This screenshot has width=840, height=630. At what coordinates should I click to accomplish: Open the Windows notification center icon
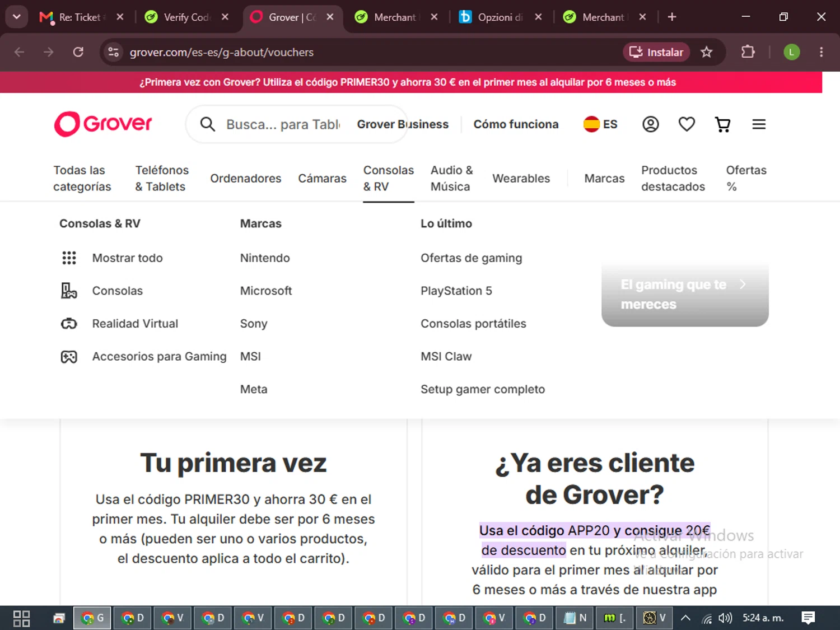click(808, 618)
